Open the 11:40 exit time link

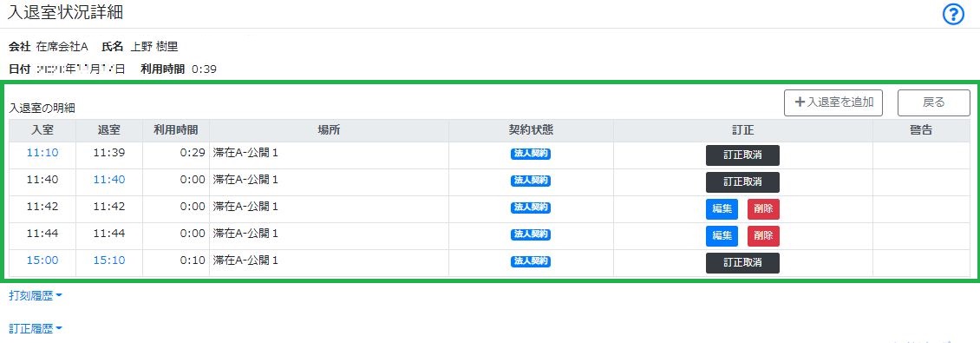[x=109, y=180]
